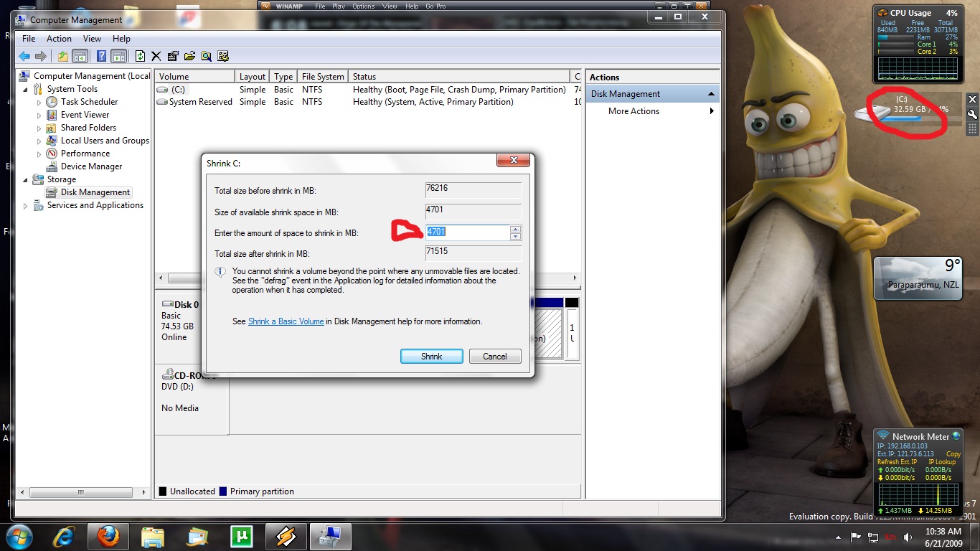Screen dimensions: 980x551
Task: Open the Help menu in Computer Management
Action: (x=121, y=39)
